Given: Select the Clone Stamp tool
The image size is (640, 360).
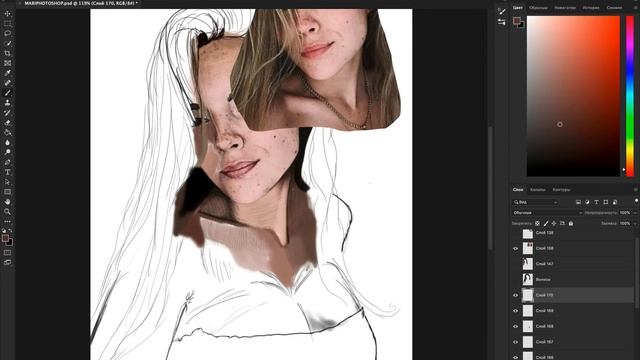Looking at the screenshot, I should pos(7,103).
